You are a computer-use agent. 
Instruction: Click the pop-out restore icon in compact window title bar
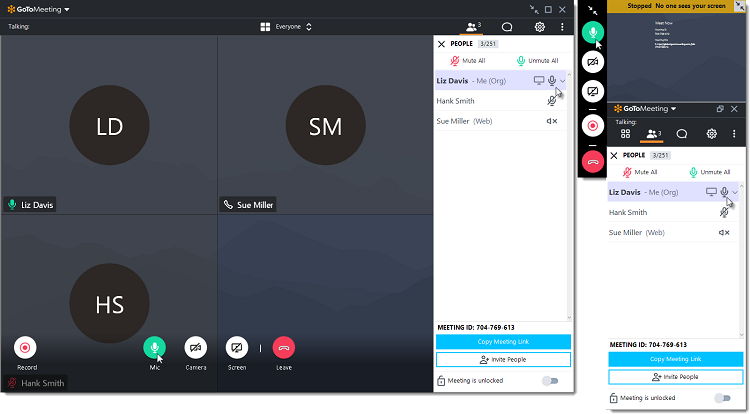[720, 109]
